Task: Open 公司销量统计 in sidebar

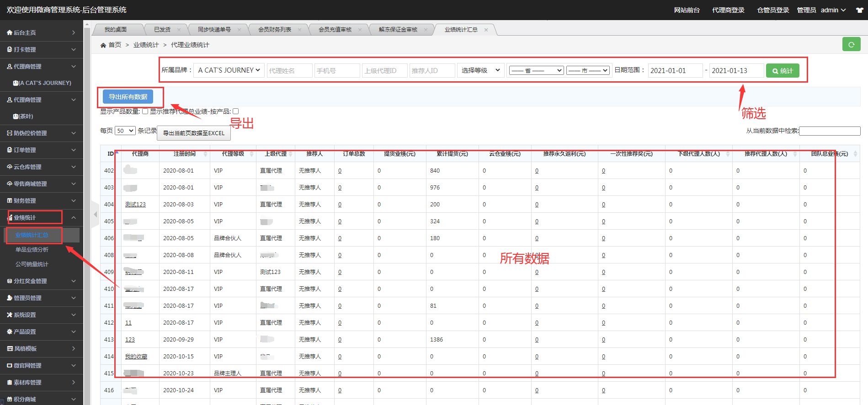Action: 32,264
